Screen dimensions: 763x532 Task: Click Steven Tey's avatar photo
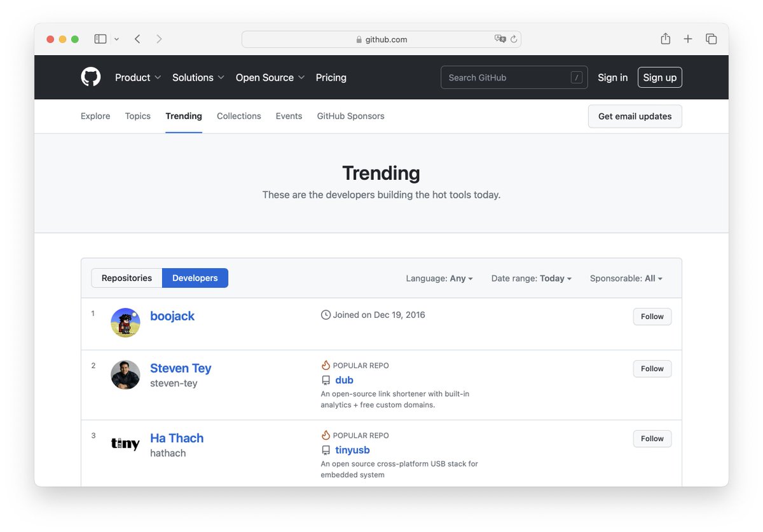[125, 375]
